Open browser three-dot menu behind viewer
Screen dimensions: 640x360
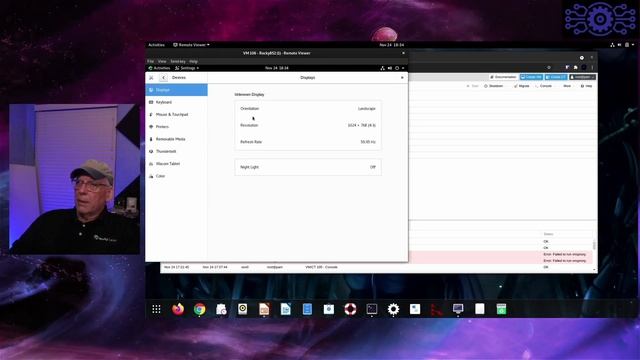[592, 67]
